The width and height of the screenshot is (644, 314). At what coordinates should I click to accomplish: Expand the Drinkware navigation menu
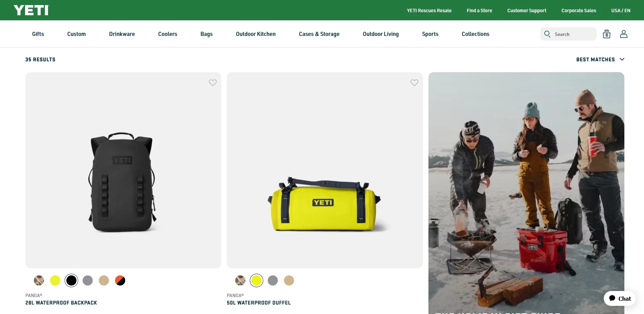[122, 34]
